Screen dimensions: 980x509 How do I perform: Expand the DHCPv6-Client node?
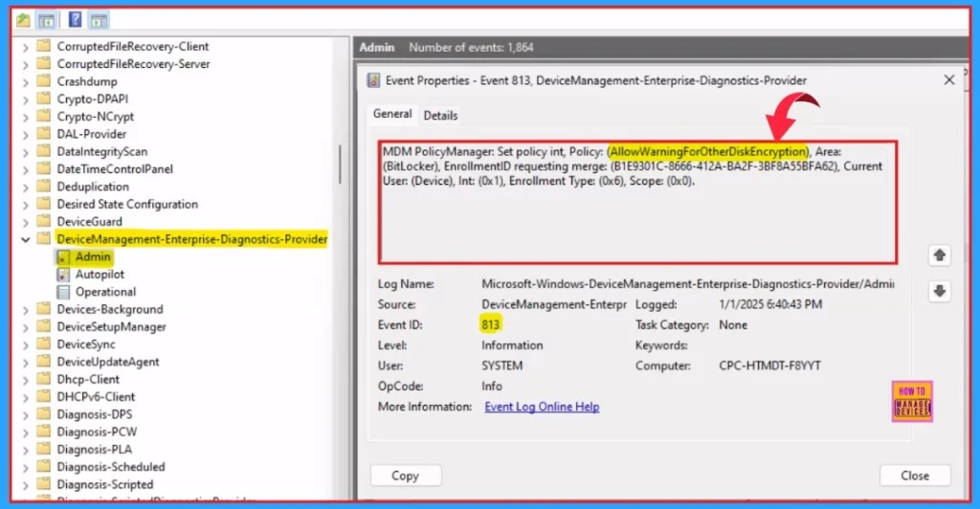coord(26,397)
